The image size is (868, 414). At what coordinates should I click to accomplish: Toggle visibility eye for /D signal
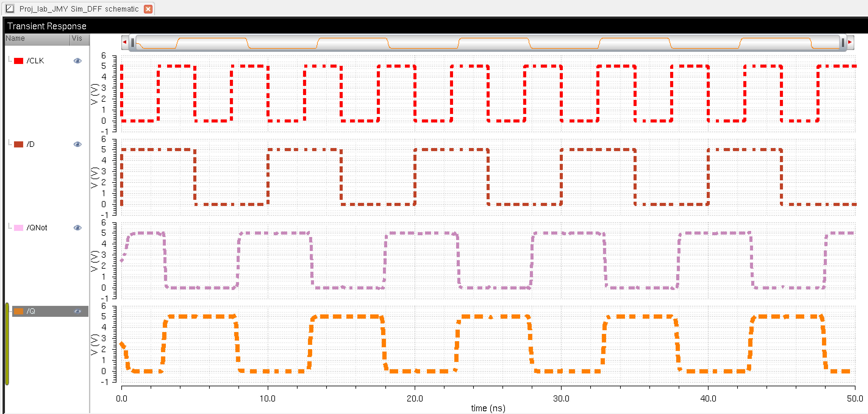click(x=77, y=144)
